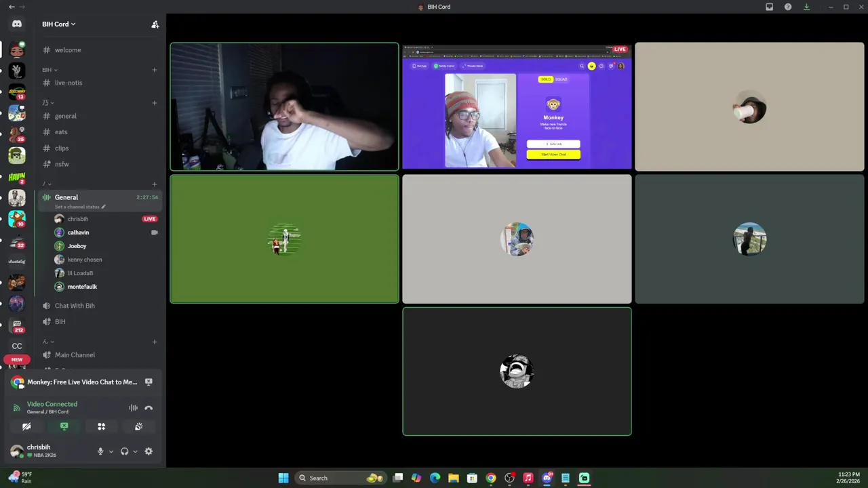Go back with title bar arrow
Viewport: 868px width, 488px height.
pos(12,7)
